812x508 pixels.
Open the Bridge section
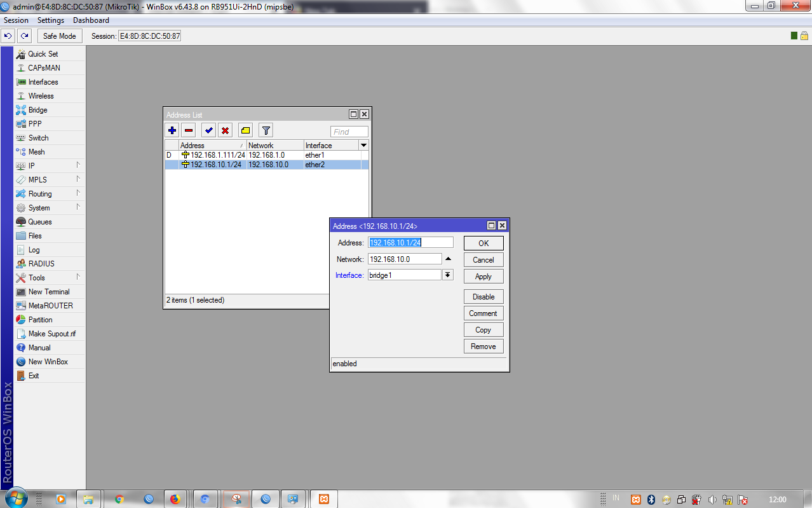[x=50, y=110]
